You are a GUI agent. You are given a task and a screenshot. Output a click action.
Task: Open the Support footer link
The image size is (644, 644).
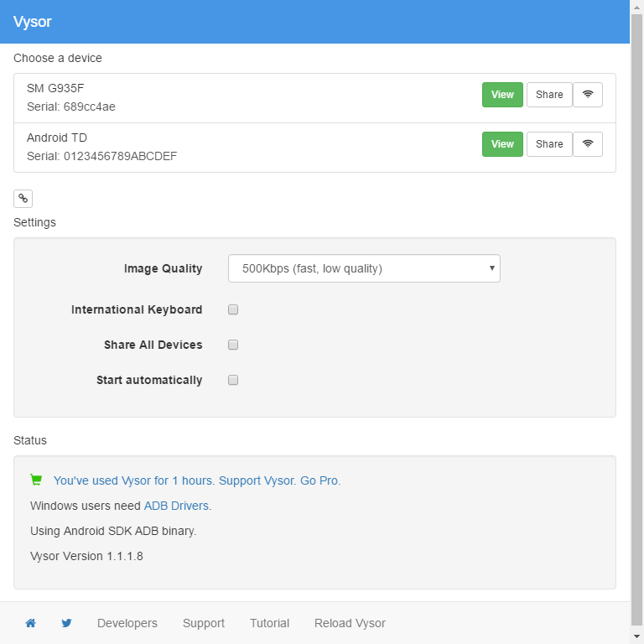[x=204, y=623]
